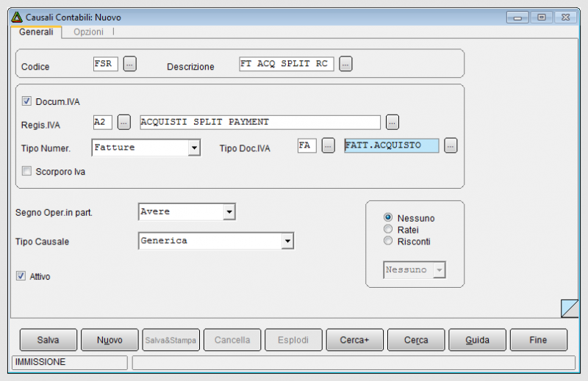
Task: Click the Cerca+ button
Action: pos(355,340)
